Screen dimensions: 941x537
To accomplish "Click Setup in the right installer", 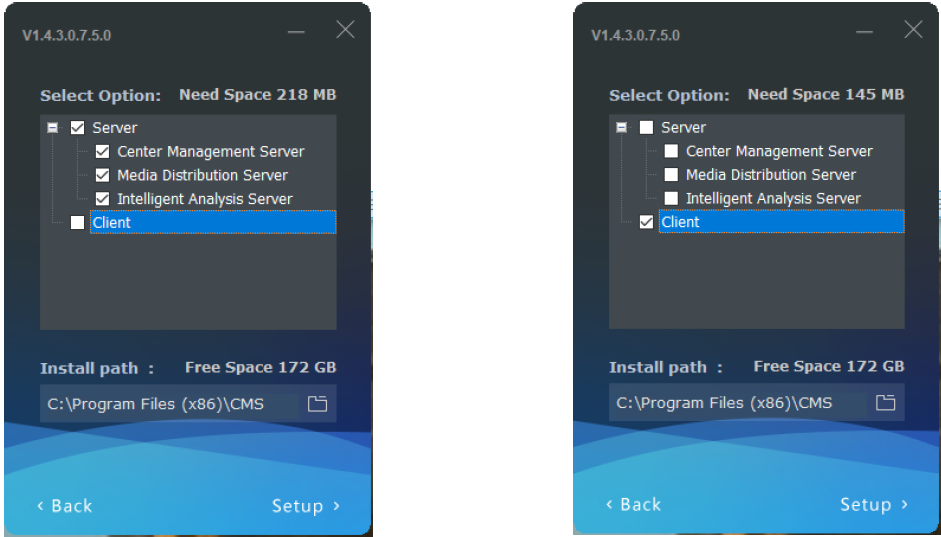I will [874, 505].
